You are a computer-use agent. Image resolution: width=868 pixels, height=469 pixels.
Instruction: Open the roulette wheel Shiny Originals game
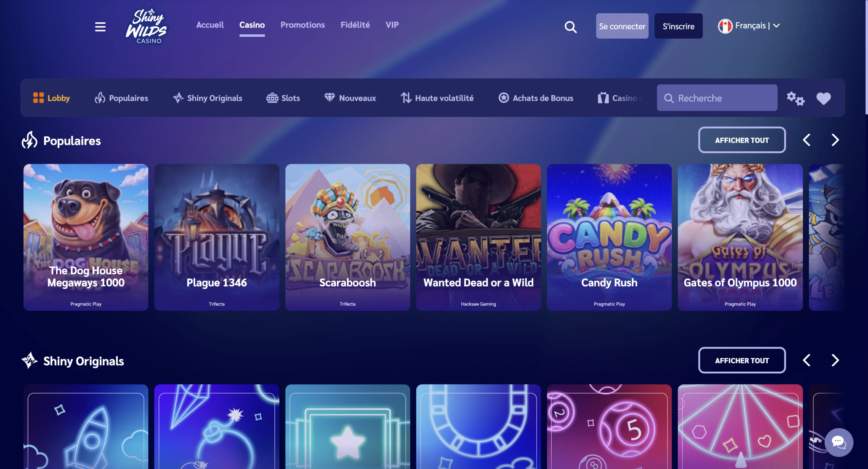click(x=478, y=427)
